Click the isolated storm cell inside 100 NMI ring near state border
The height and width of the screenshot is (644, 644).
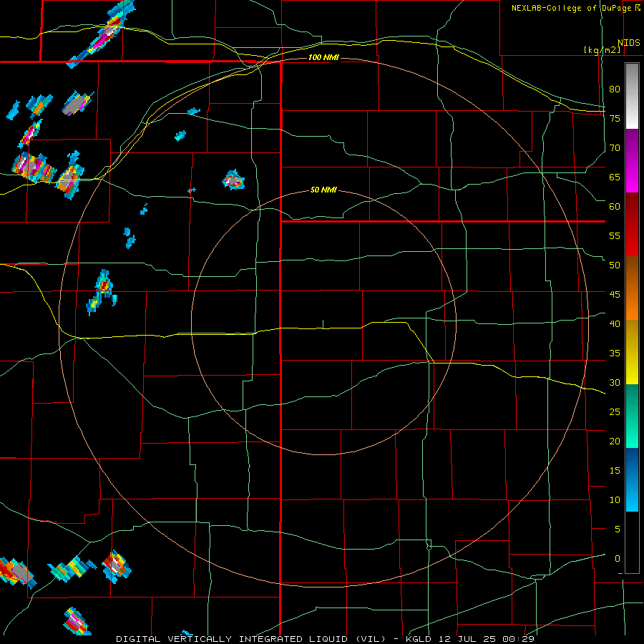coord(234,180)
